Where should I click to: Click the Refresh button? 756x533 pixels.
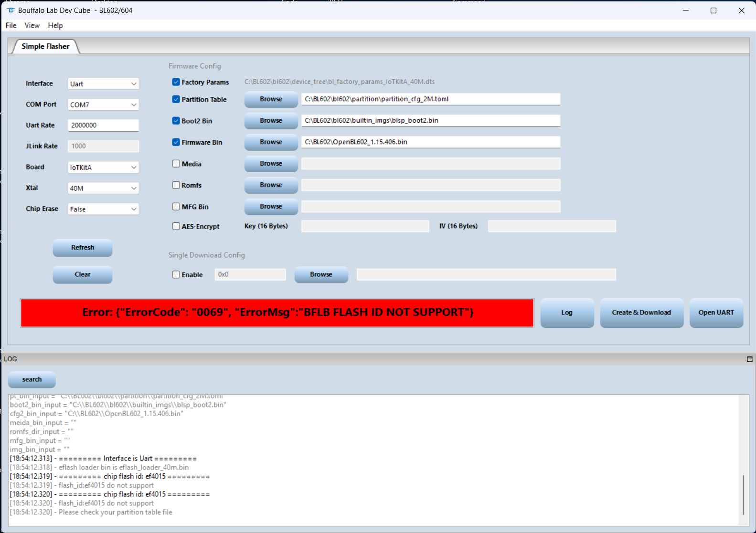(x=83, y=248)
